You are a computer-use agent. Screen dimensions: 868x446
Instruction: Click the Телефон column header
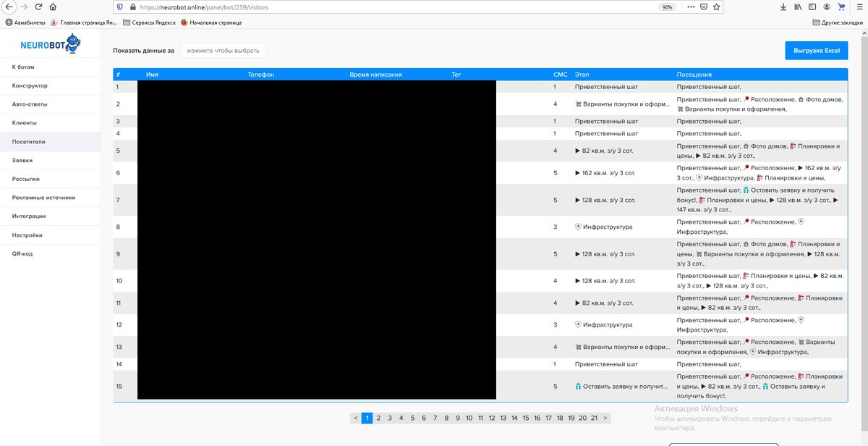260,75
